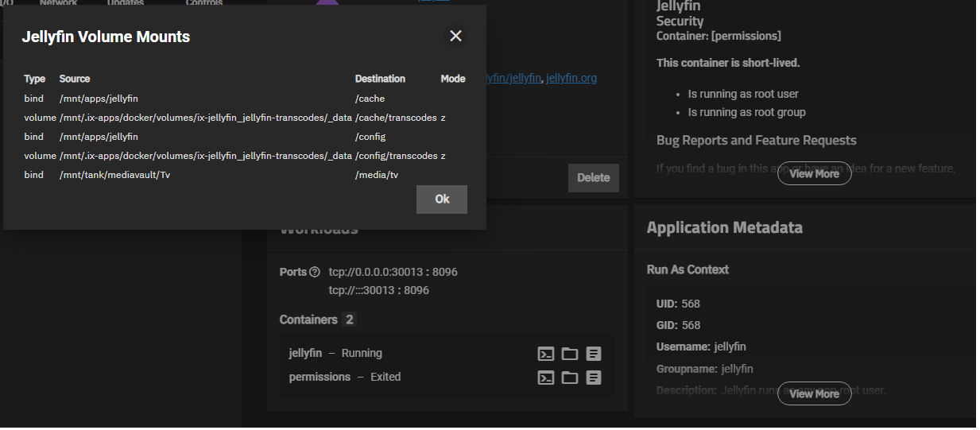The width and height of the screenshot is (980, 430).
Task: Click the Containers count badge
Action: (350, 320)
